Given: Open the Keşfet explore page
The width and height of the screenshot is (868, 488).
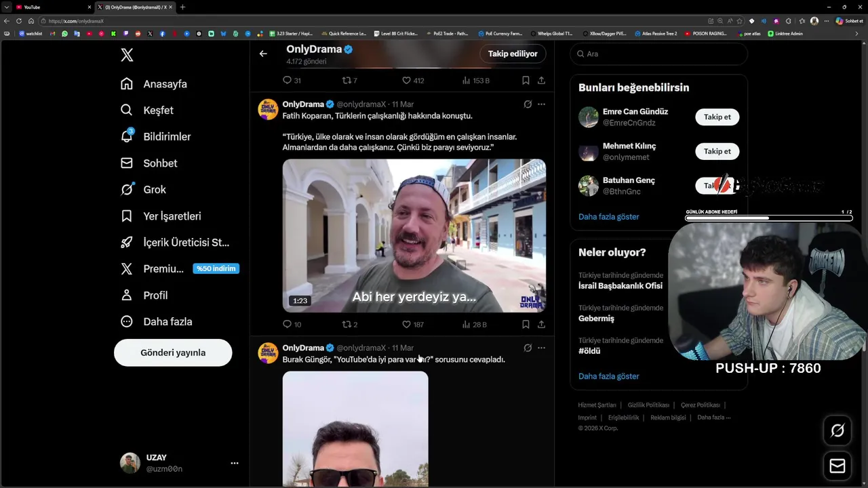Looking at the screenshot, I should coord(147,110).
